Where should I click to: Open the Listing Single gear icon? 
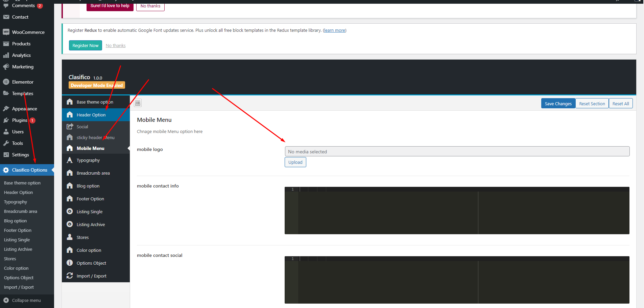tap(70, 212)
